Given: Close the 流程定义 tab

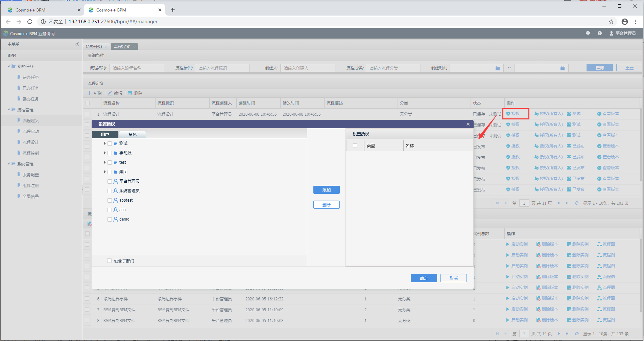Looking at the screenshot, I should point(135,47).
